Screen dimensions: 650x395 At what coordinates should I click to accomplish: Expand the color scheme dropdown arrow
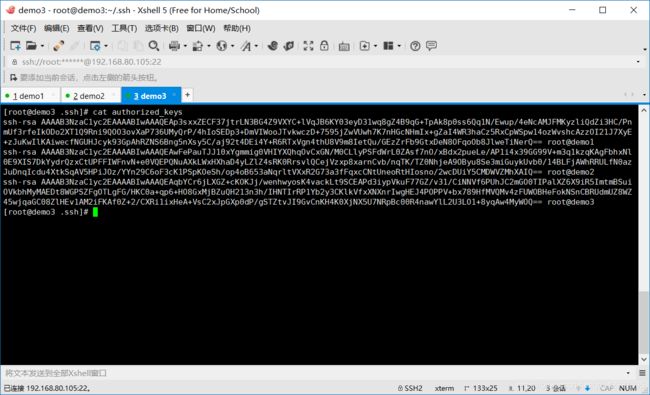(209, 46)
